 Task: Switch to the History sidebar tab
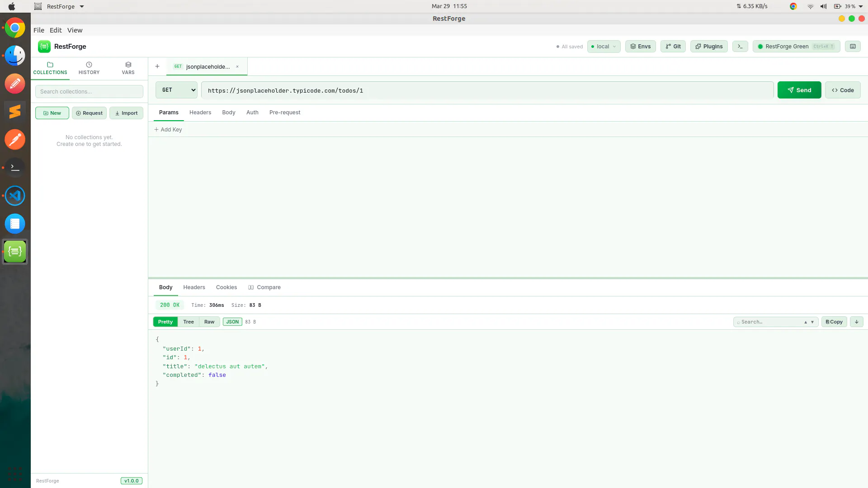89,68
